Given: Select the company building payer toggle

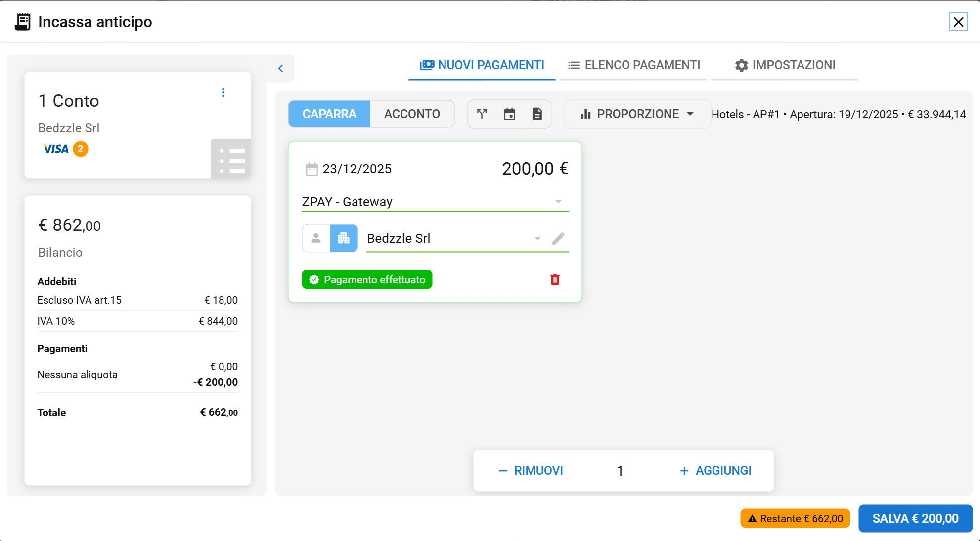Looking at the screenshot, I should (344, 238).
